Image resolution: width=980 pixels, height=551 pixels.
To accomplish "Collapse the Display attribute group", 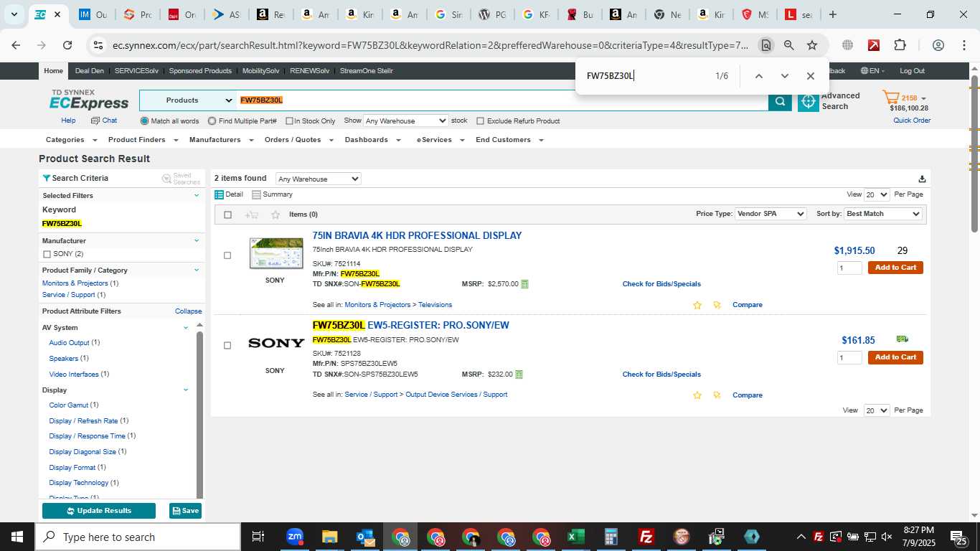I will tap(186, 390).
